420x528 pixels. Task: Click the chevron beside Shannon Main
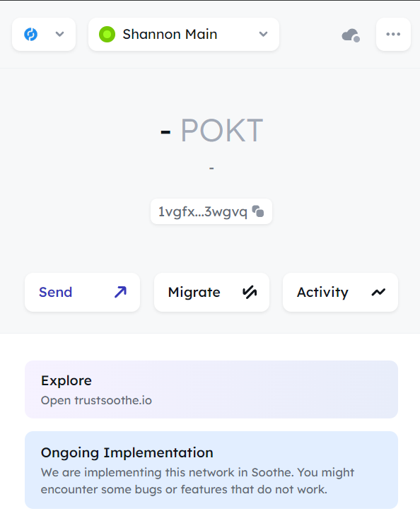(x=264, y=34)
